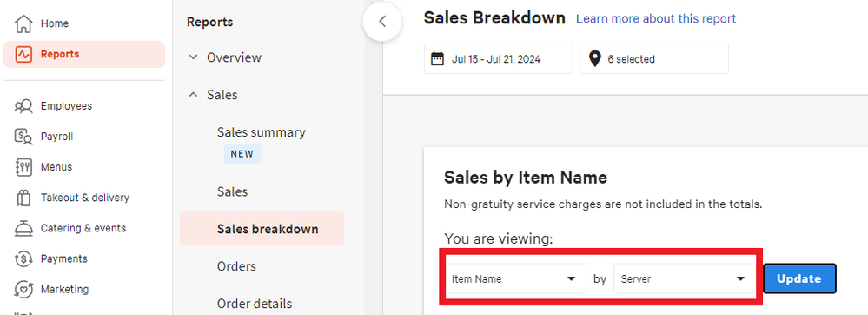Click the Takeout & delivery bag icon
This screenshot has width=868, height=315.
tap(23, 198)
